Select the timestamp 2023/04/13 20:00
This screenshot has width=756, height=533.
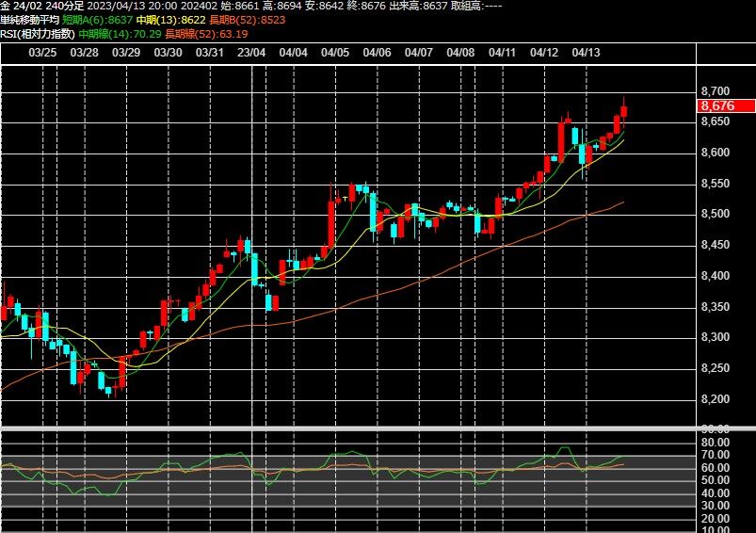133,6
